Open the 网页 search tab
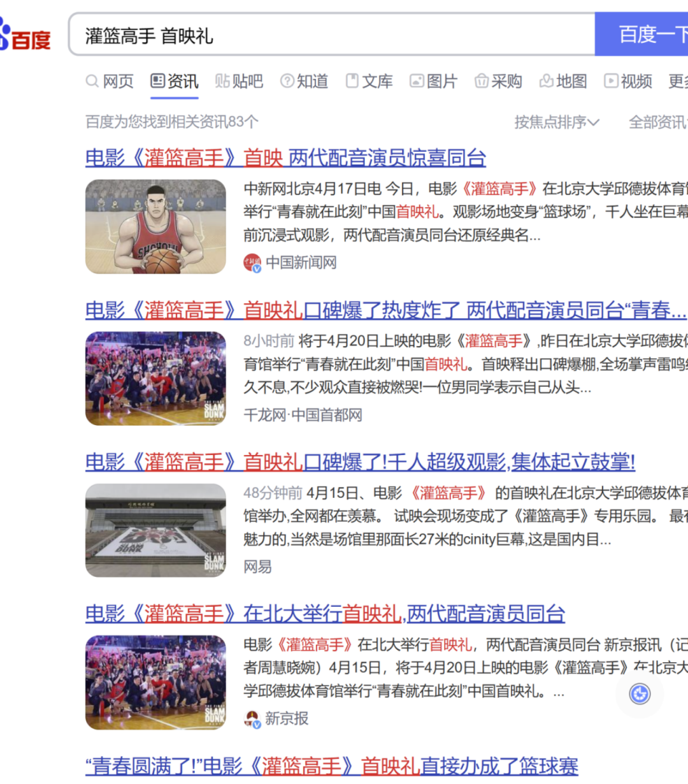Screen dimensions: 688x784 (x=110, y=82)
